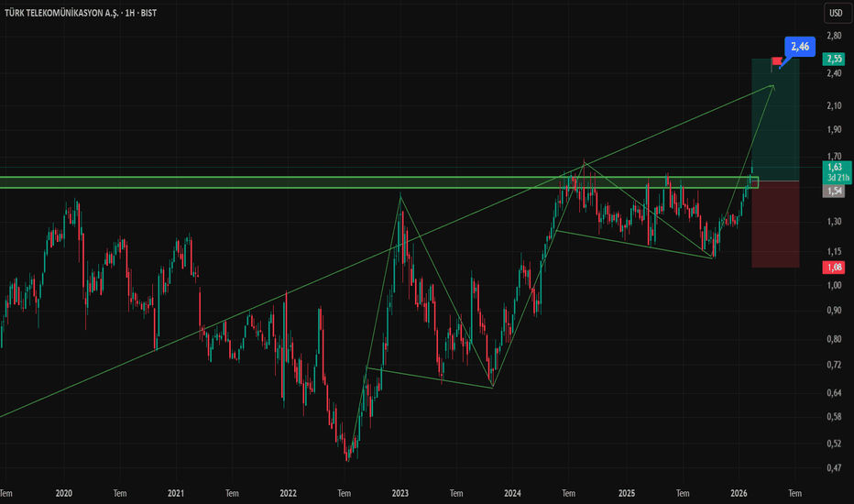
Task: Click the 1,90 price axis label
Action: point(834,130)
